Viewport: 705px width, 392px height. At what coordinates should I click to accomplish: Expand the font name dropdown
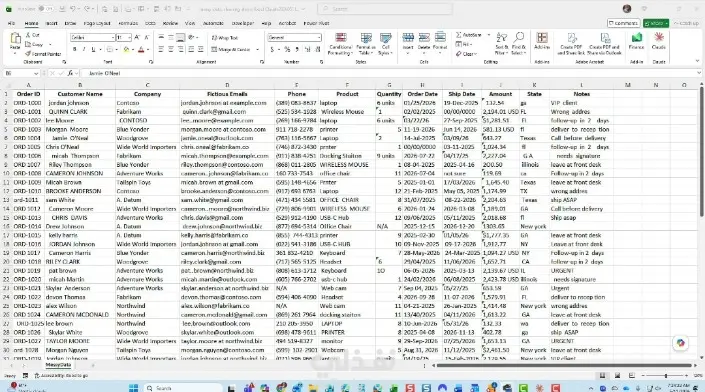112,38
